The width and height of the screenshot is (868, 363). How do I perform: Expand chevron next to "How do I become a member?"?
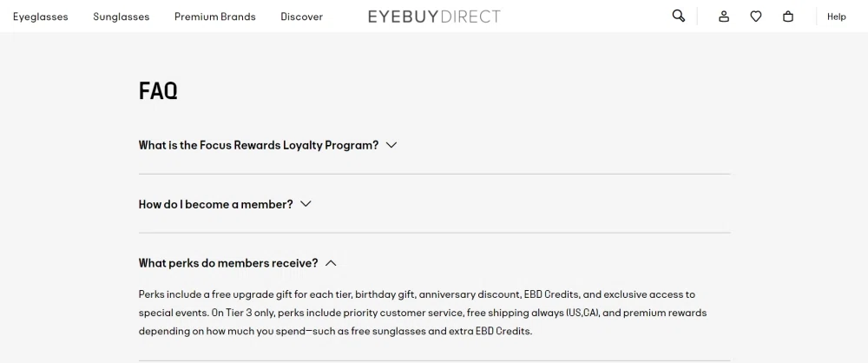point(306,204)
